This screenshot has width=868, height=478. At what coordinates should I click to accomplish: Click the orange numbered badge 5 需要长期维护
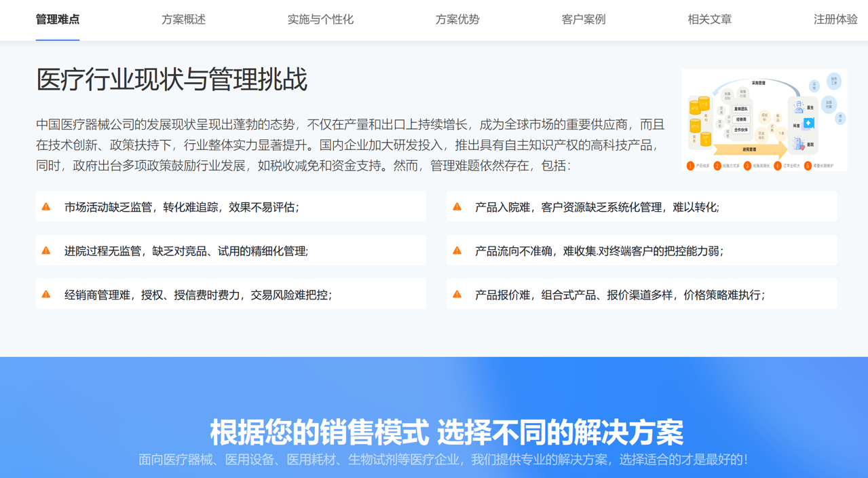(x=808, y=166)
